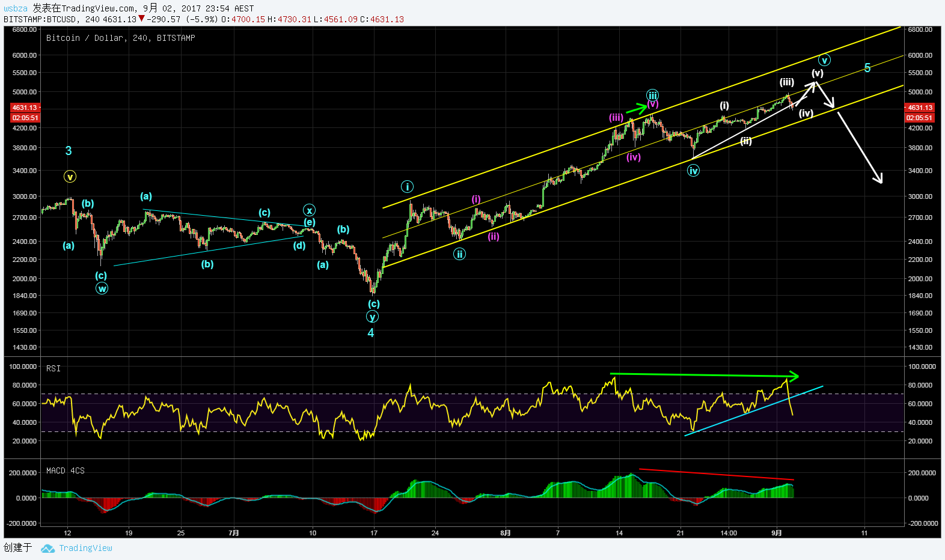
Task: Select the white '(iv)' wave label
Action: [x=806, y=113]
